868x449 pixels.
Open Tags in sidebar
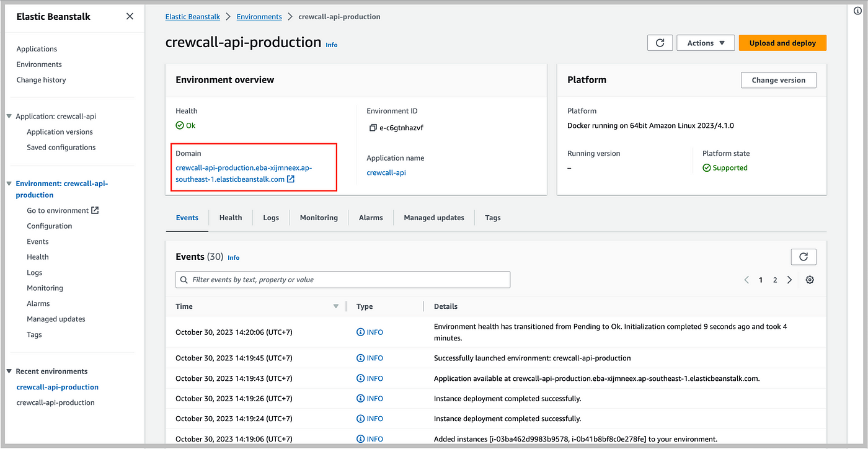click(x=34, y=335)
